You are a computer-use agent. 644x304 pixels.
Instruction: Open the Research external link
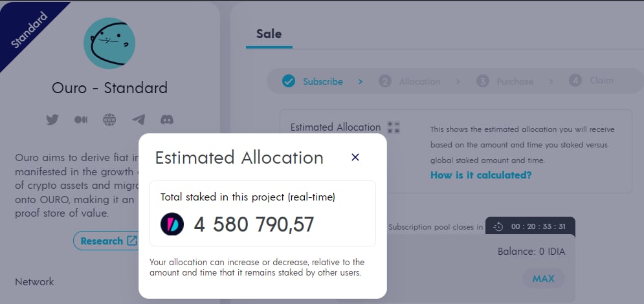tap(108, 241)
